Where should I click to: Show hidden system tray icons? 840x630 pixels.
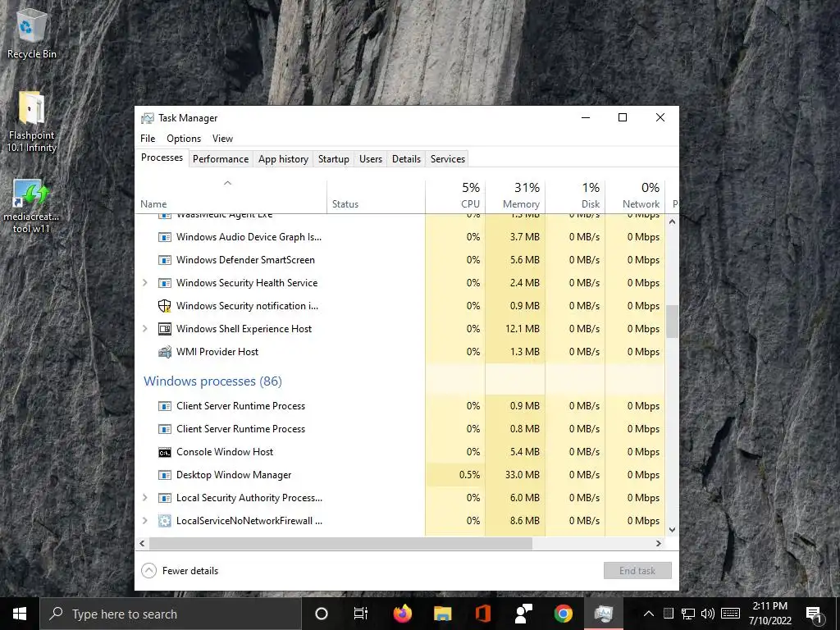648,614
